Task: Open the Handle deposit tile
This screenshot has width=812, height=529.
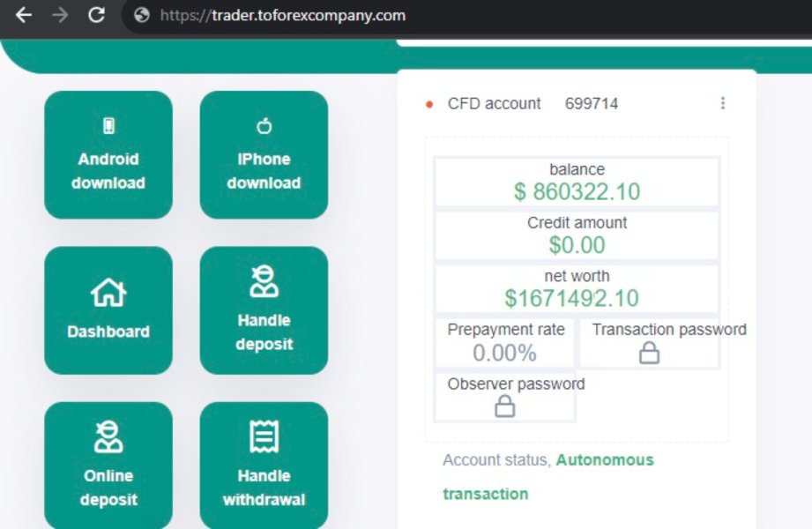Action: 264,310
